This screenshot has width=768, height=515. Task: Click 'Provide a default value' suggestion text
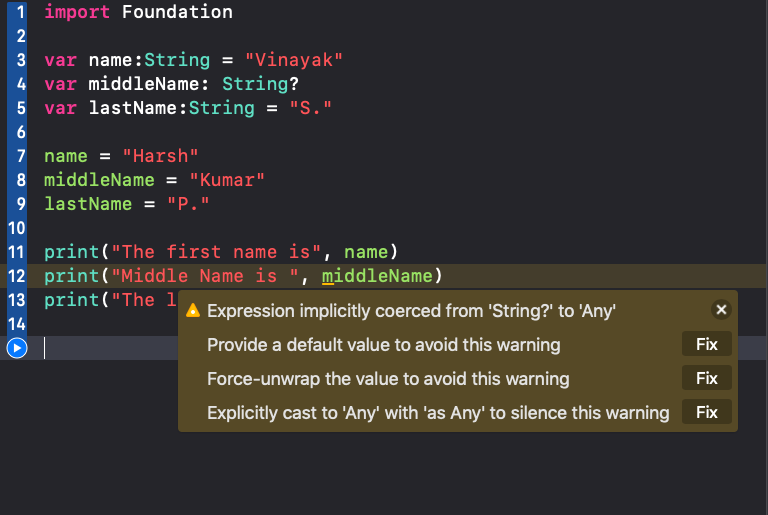383,345
